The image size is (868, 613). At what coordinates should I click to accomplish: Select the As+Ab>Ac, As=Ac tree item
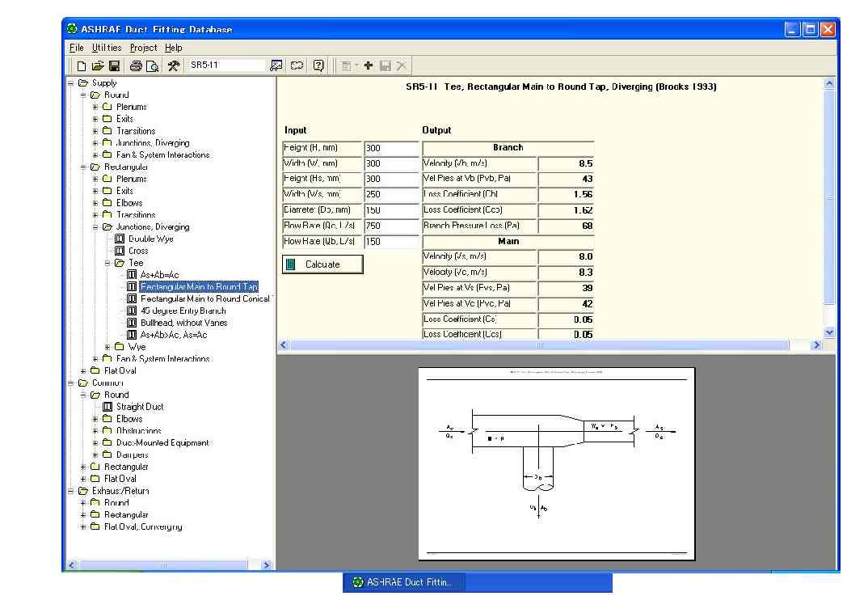(174, 335)
